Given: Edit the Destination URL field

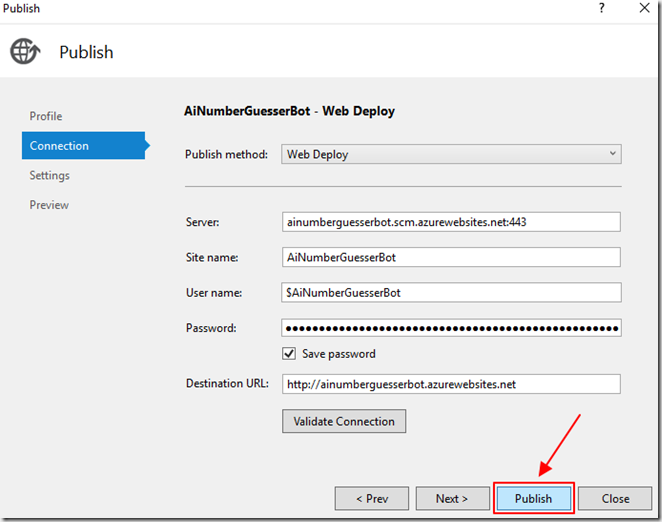Looking at the screenshot, I should click(451, 384).
